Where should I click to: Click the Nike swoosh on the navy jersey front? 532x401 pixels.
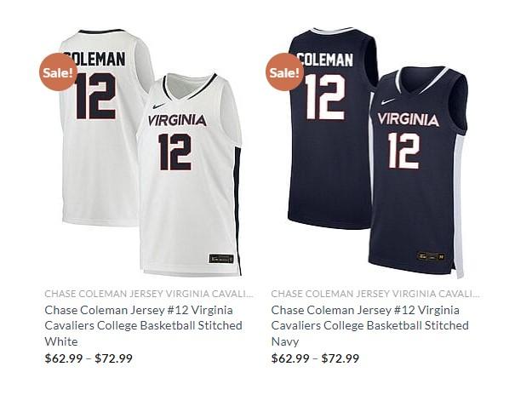click(x=387, y=101)
